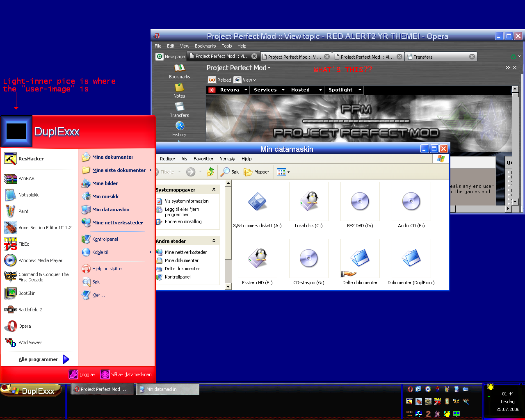Open Favoritter menu in Min datamaskin
The width and height of the screenshot is (525, 420).
[203, 159]
